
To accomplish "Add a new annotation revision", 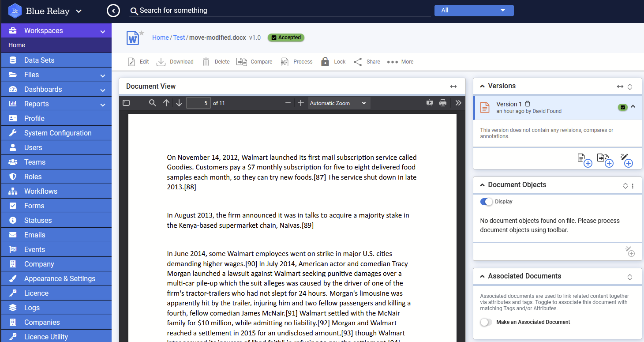I will click(x=626, y=160).
